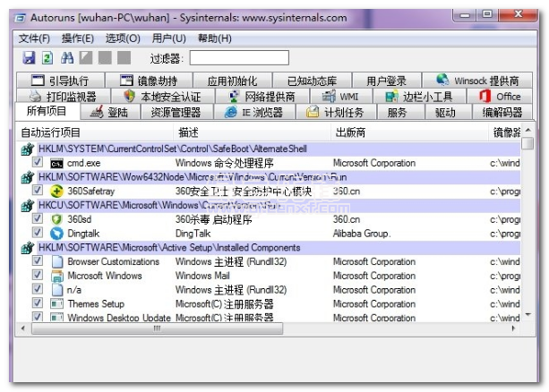Click the binoculars Find icon
The height and width of the screenshot is (392, 549).
(67, 57)
